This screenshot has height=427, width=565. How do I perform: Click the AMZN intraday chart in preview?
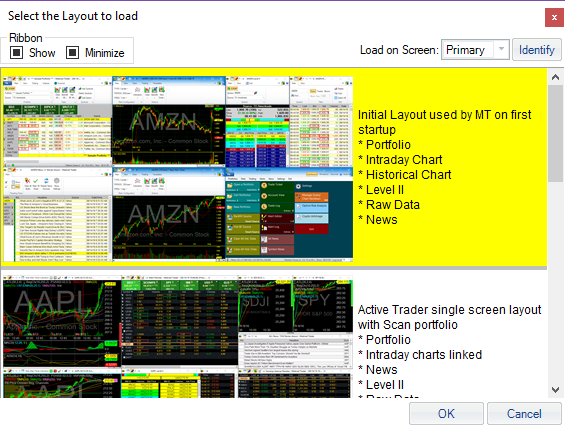click(x=169, y=121)
